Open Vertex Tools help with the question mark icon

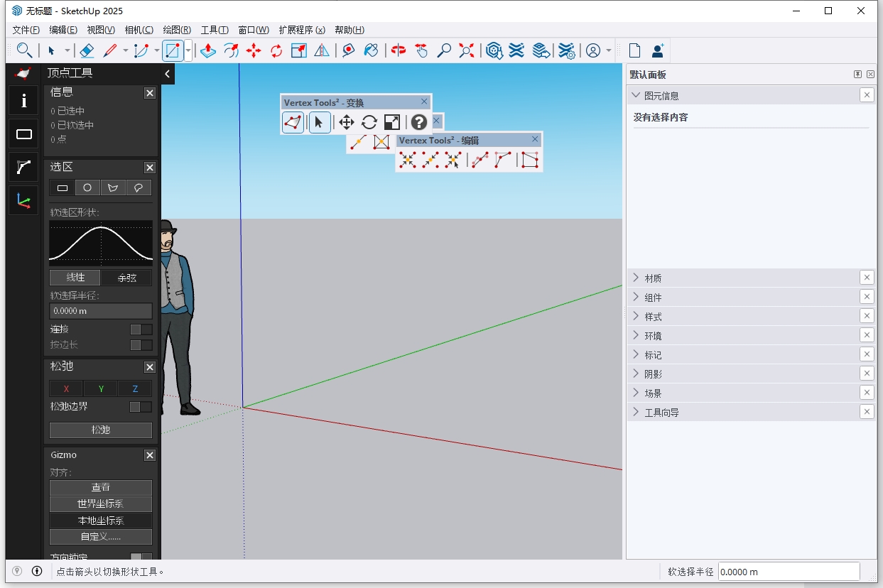pyautogui.click(x=418, y=121)
